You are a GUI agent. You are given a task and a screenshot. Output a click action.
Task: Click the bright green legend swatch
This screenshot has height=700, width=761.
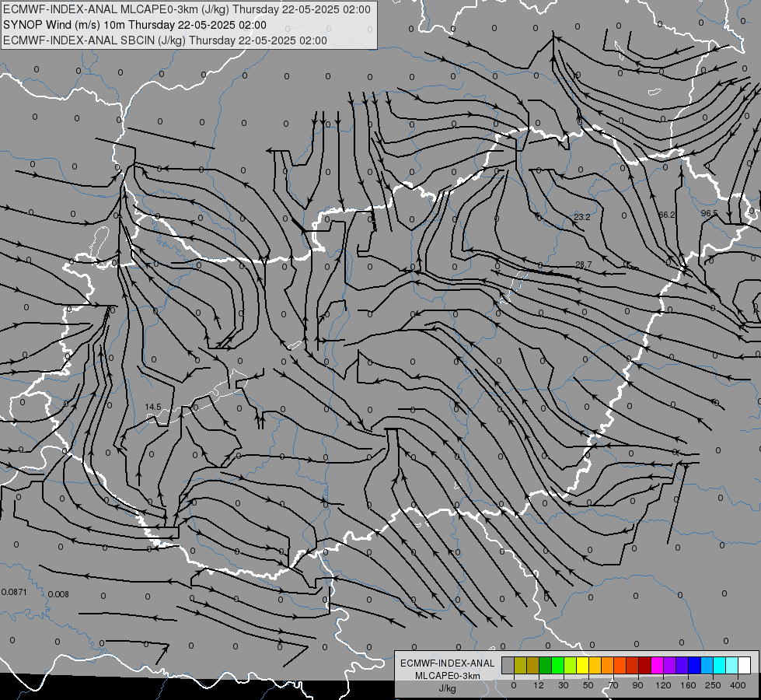coord(558,665)
